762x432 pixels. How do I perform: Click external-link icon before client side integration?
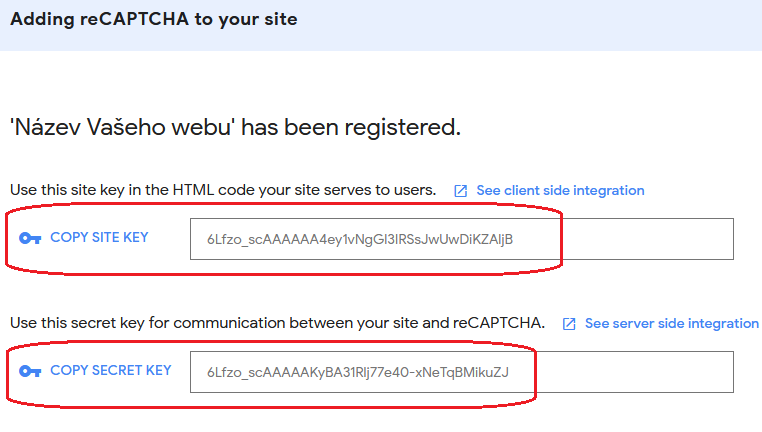(x=460, y=191)
